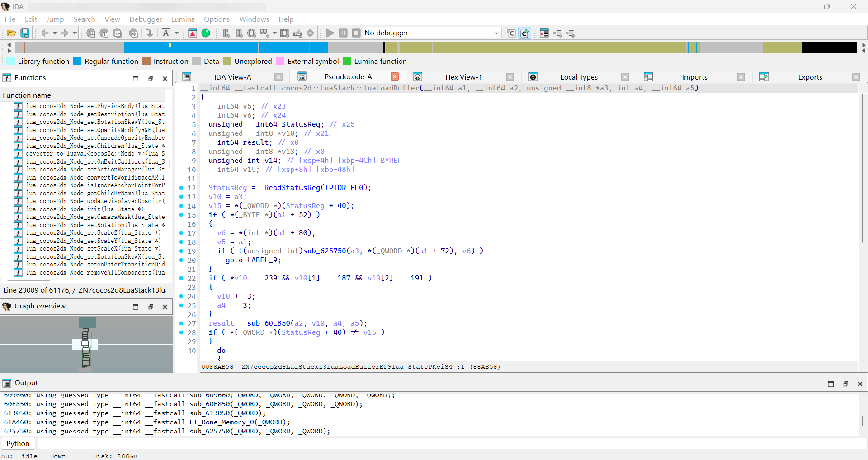868x460 pixels.
Task: Jump back with the left arrow
Action: tap(44, 33)
